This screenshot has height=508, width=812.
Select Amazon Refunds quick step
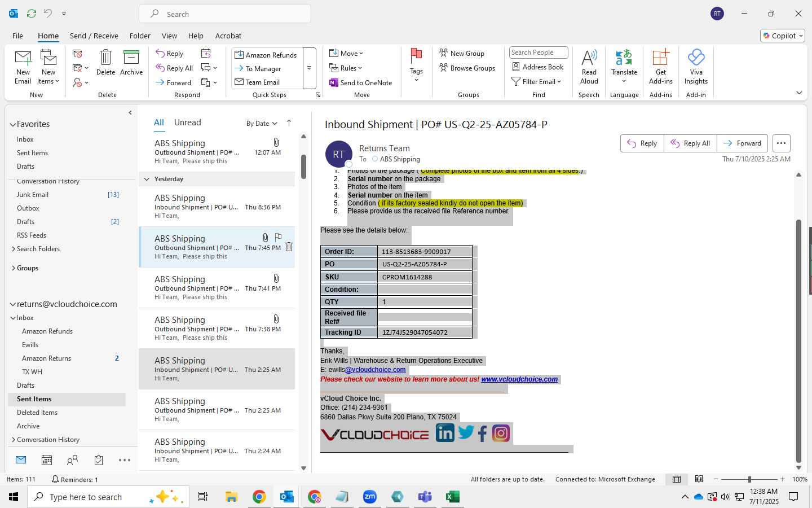click(x=266, y=55)
